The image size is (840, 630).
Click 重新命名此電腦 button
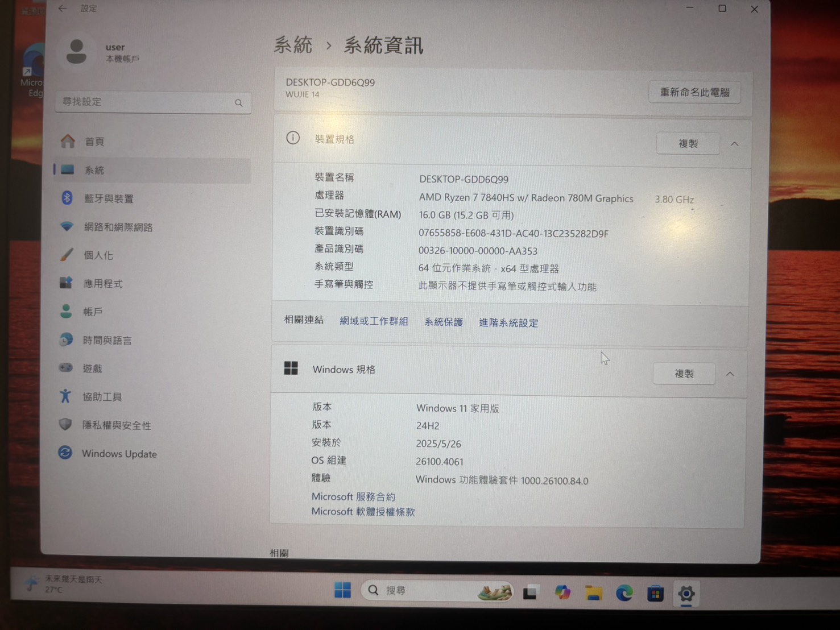pos(694,92)
